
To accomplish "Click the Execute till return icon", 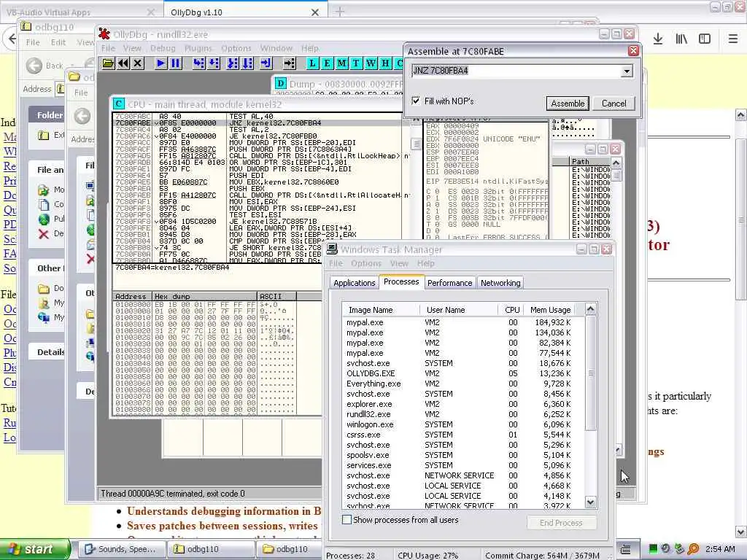I will click(x=266, y=63).
